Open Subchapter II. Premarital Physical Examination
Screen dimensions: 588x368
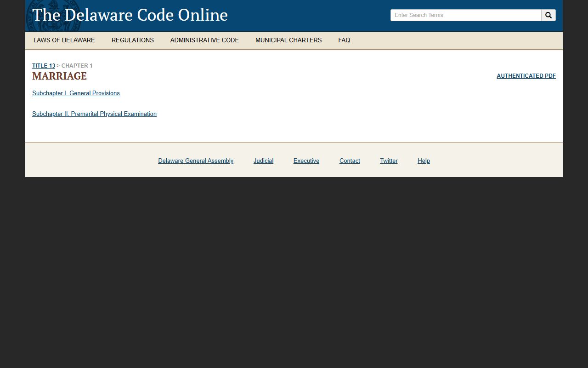[94, 114]
